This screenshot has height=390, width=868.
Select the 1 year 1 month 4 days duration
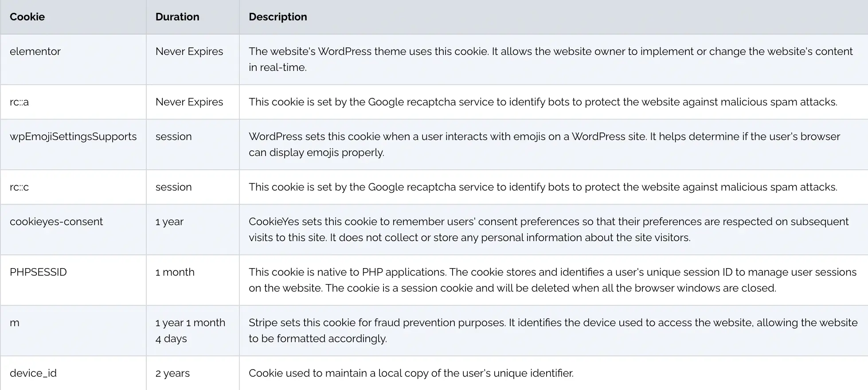tap(190, 331)
